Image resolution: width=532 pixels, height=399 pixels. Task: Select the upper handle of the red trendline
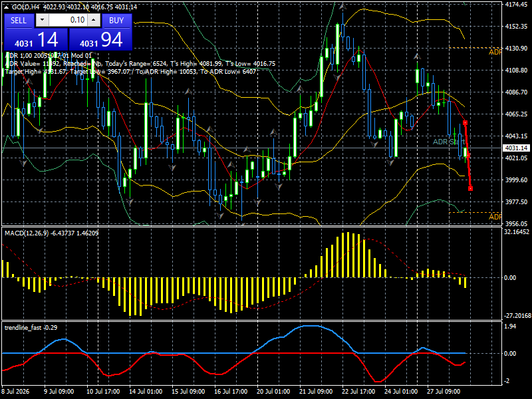pos(465,122)
